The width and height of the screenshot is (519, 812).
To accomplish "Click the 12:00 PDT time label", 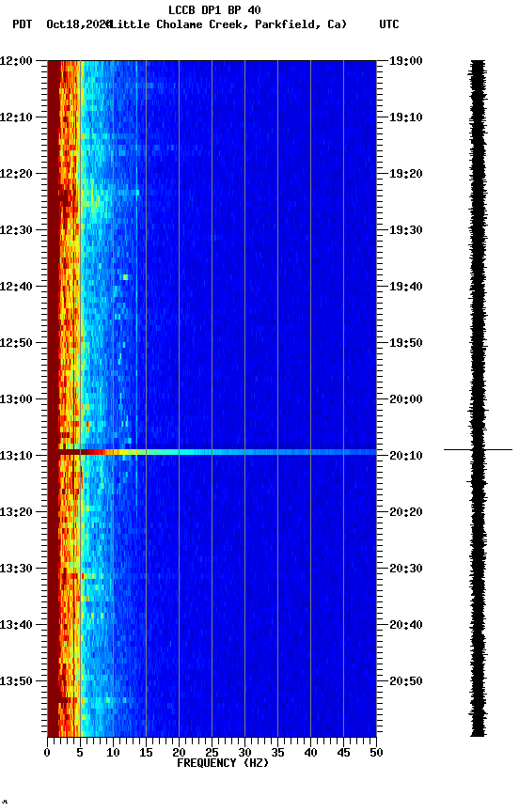I will pos(16,61).
